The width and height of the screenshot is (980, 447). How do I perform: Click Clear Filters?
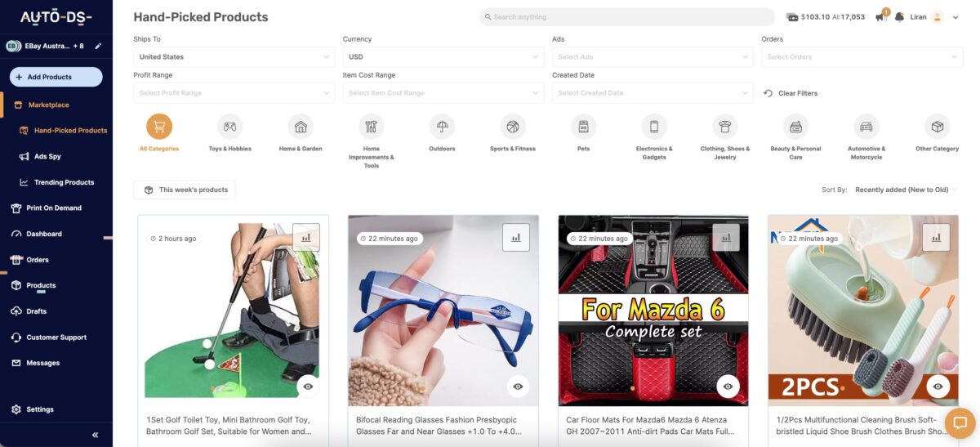click(791, 93)
